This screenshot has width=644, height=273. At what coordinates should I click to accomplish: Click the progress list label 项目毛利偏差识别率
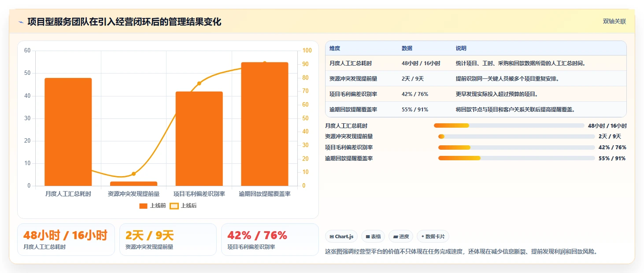point(349,148)
